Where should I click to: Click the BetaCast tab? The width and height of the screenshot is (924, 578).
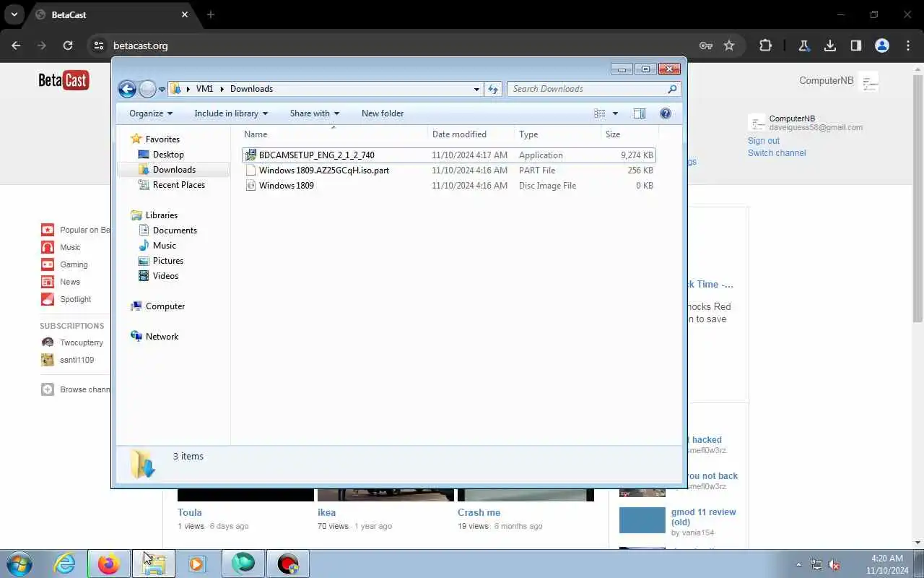(x=110, y=14)
